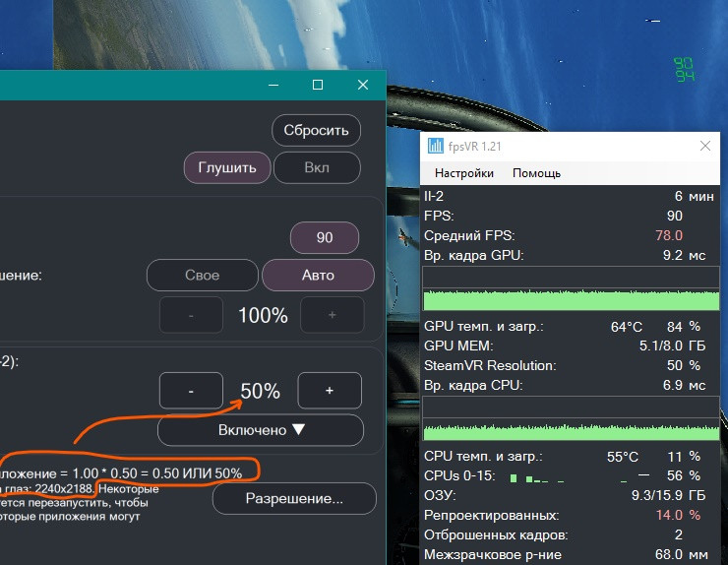Screen dimensions: 728x565
Task: Click the Разрешение... button
Action: 294,498
